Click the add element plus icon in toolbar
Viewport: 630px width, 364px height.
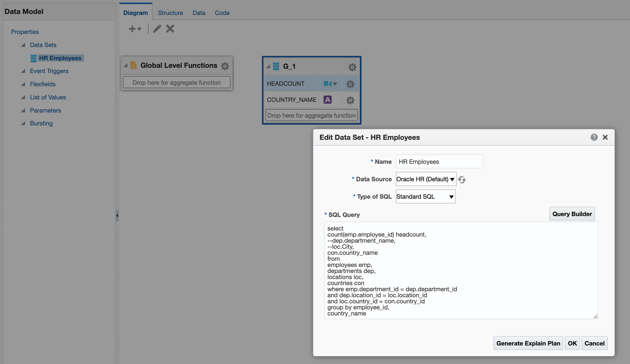(131, 29)
